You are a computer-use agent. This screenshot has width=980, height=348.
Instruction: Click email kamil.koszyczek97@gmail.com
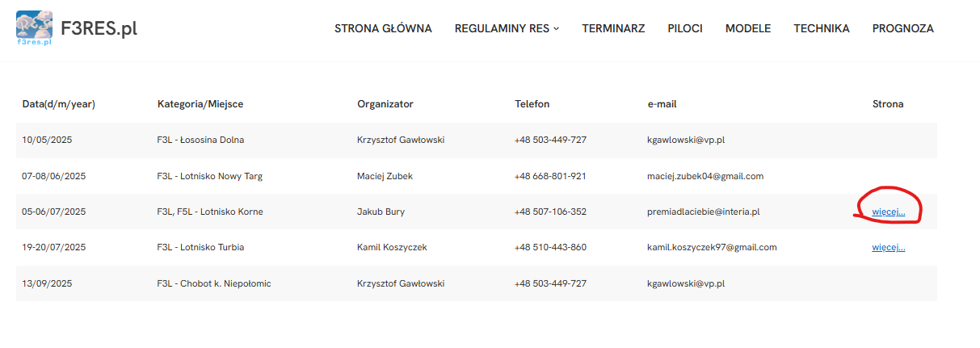712,247
